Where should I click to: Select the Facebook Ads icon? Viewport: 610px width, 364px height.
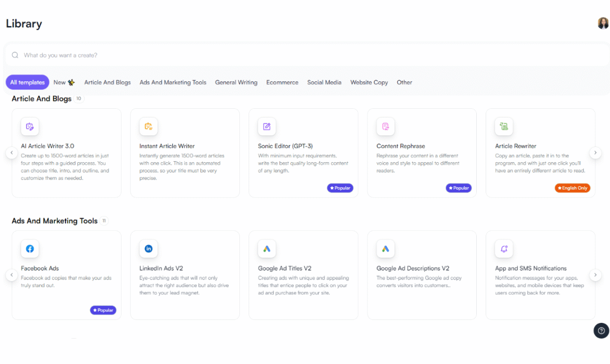[30, 249]
